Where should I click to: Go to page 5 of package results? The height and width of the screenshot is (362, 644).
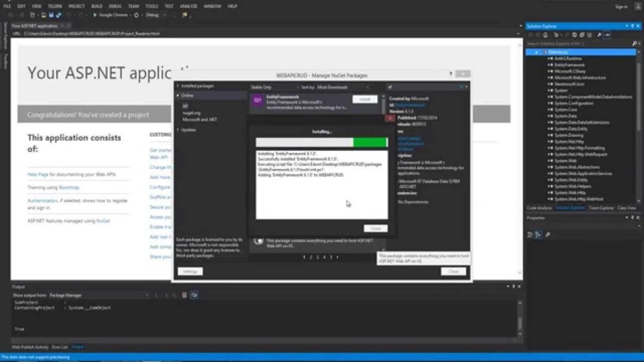(330, 257)
